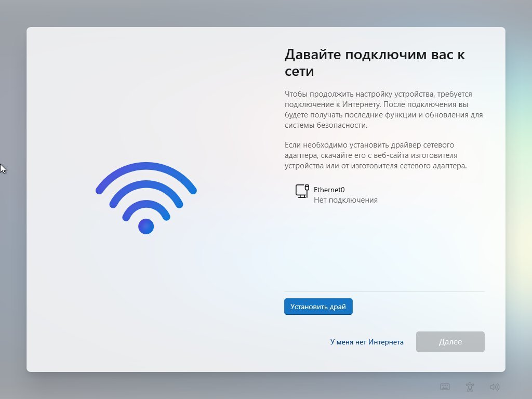
Task: Click the word сети in the heading
Action: [x=299, y=71]
